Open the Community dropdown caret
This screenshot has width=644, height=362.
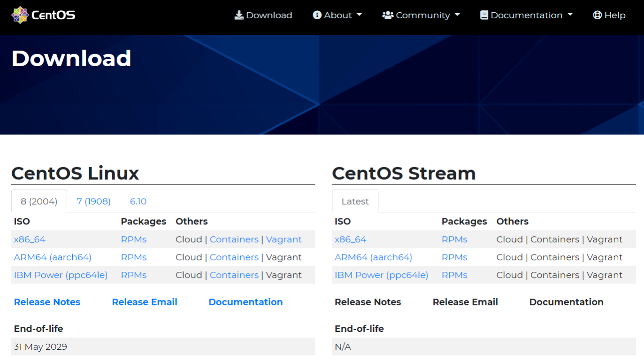(x=457, y=15)
